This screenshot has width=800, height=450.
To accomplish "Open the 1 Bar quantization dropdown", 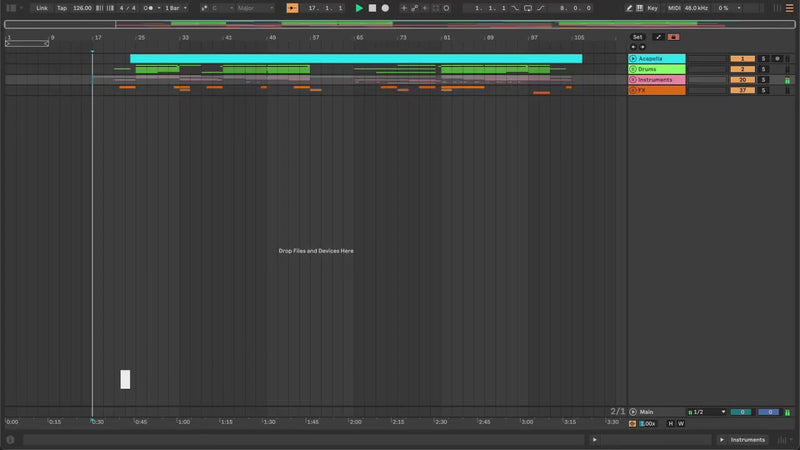I will pos(176,8).
